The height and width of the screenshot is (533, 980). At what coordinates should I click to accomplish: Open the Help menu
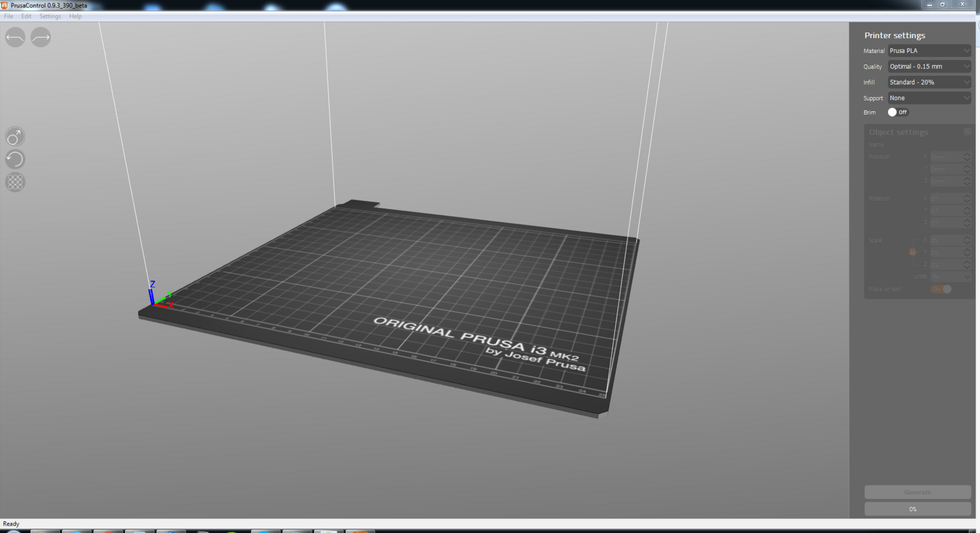coord(75,17)
